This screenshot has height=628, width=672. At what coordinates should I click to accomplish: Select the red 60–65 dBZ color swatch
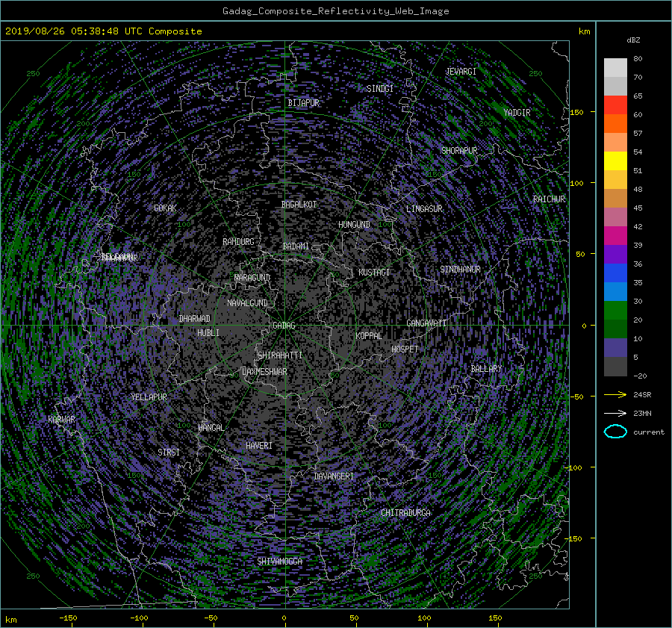click(615, 105)
